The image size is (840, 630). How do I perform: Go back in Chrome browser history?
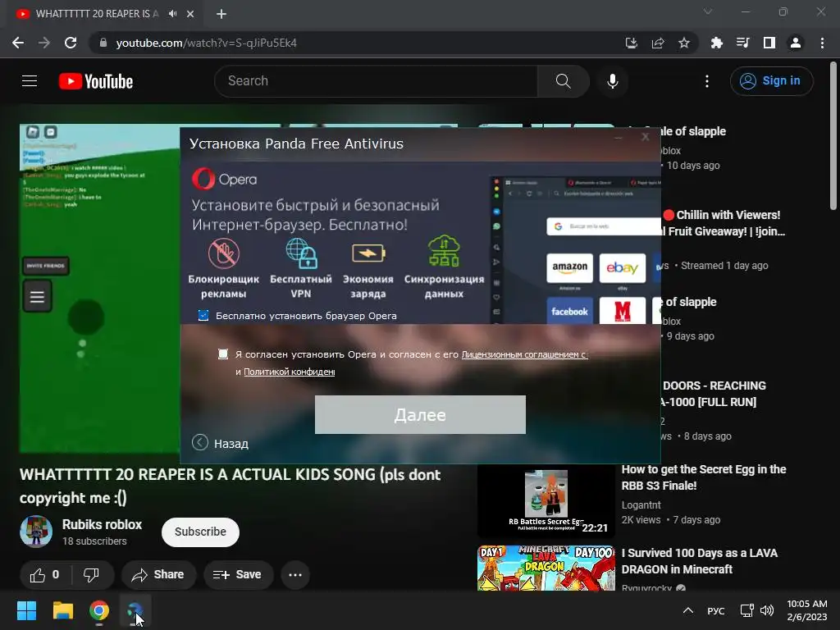[18, 43]
